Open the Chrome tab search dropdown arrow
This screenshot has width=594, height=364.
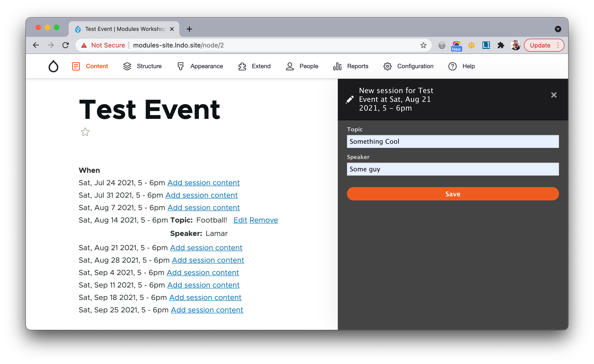(x=558, y=29)
